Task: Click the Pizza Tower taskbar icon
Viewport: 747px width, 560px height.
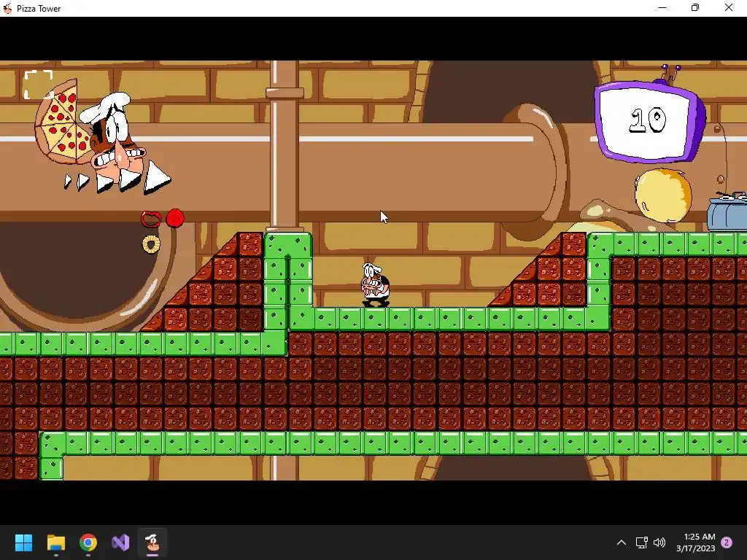Action: pos(152,542)
